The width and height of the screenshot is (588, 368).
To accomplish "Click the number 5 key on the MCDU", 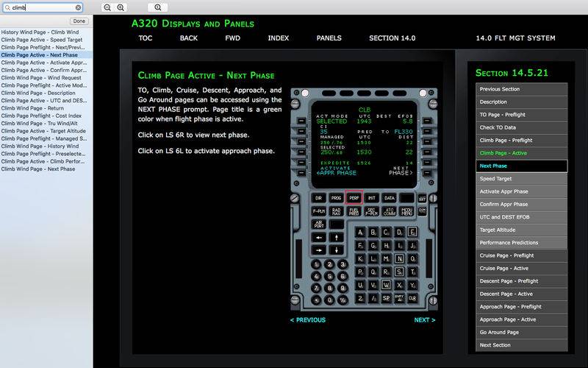I will click(329, 277).
